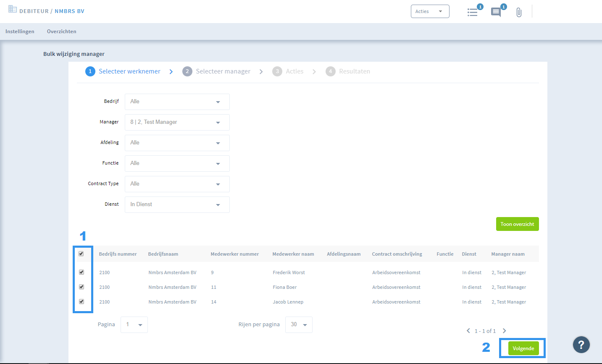
Task: Open the task list icon with badge
Action: [x=473, y=12]
